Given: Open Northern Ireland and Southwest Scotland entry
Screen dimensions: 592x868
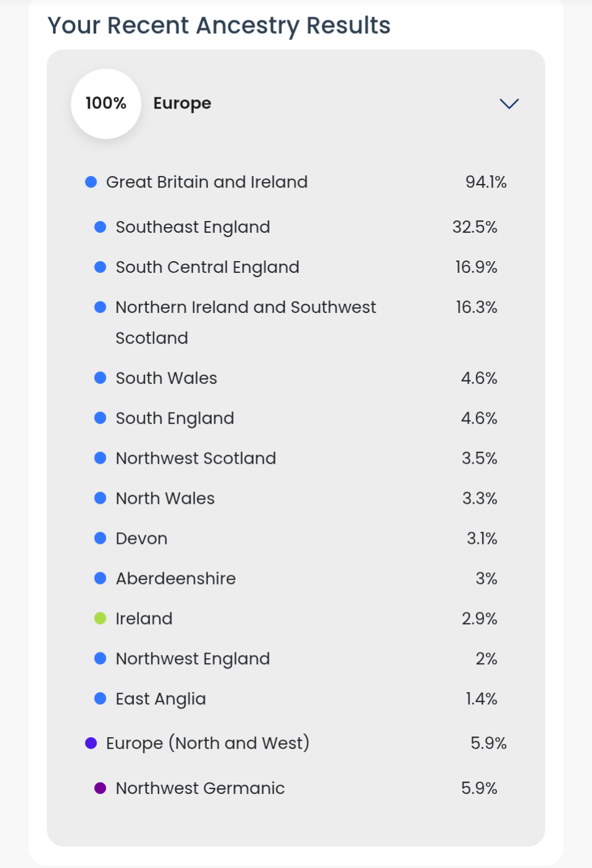Looking at the screenshot, I should coord(245,307).
